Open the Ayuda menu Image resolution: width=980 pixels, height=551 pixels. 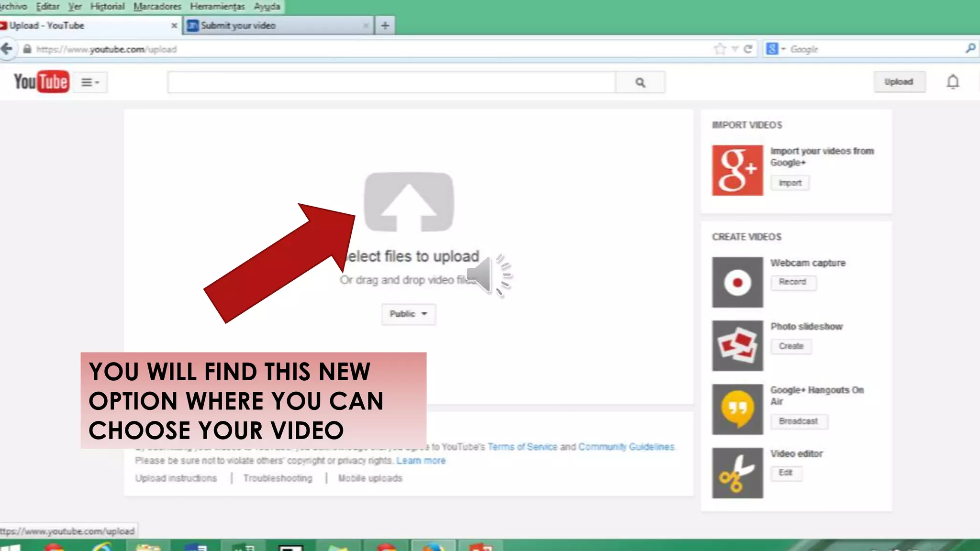pyautogui.click(x=267, y=7)
